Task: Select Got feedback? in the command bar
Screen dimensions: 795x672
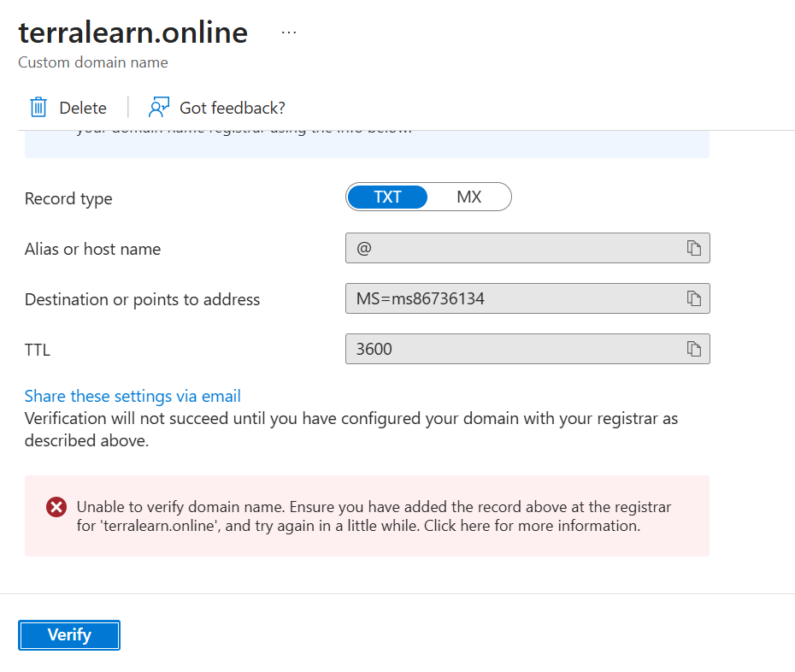Action: (x=233, y=107)
